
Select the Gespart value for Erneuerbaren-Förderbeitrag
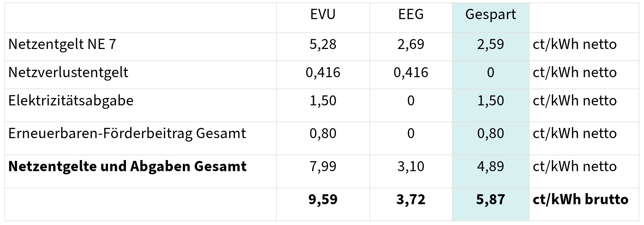coord(490,134)
